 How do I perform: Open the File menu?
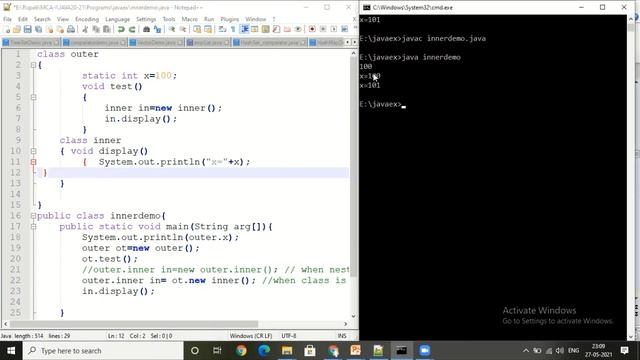pyautogui.click(x=7, y=19)
